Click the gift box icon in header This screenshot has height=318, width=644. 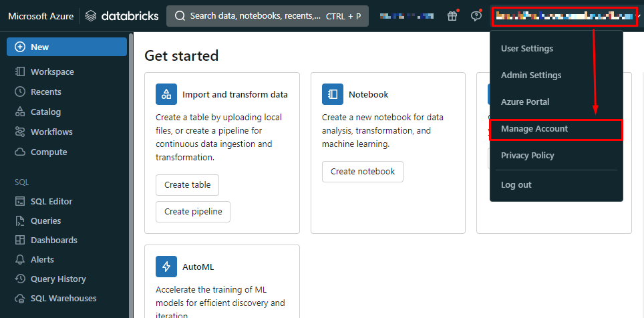tap(452, 16)
